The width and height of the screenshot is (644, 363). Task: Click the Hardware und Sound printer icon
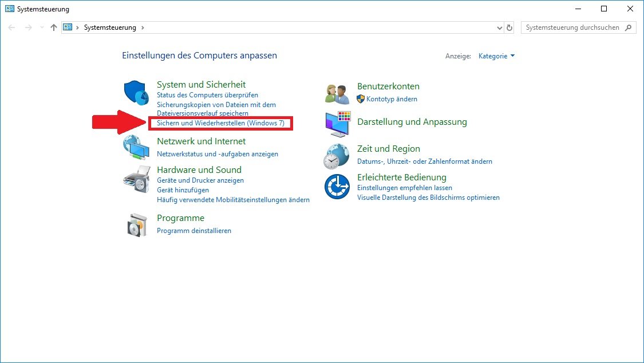tap(137, 179)
